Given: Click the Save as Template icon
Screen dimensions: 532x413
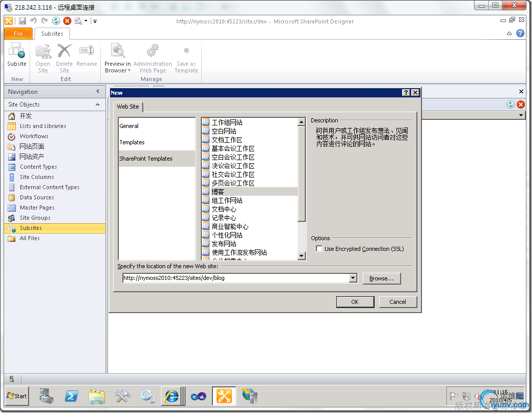Looking at the screenshot, I should point(187,51).
